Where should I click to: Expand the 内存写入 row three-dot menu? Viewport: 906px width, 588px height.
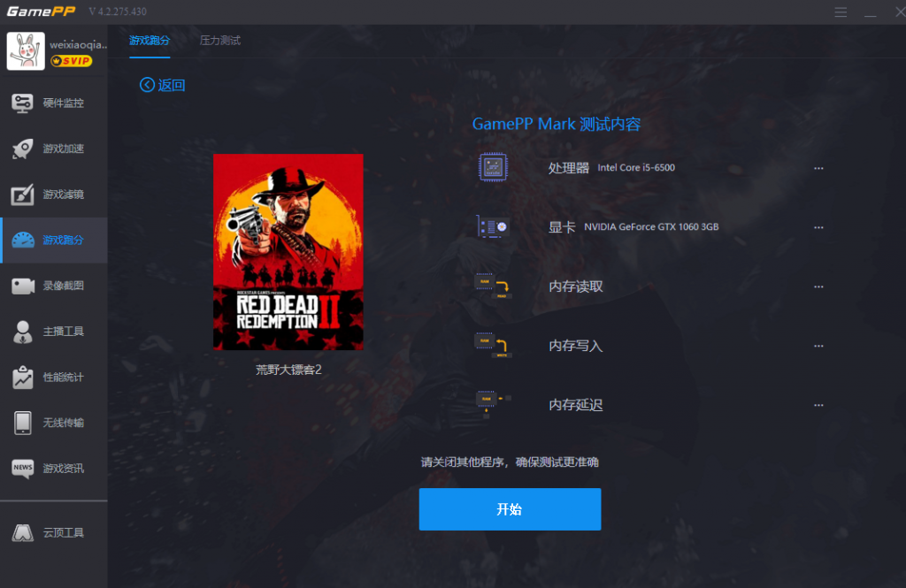pyautogui.click(x=818, y=346)
